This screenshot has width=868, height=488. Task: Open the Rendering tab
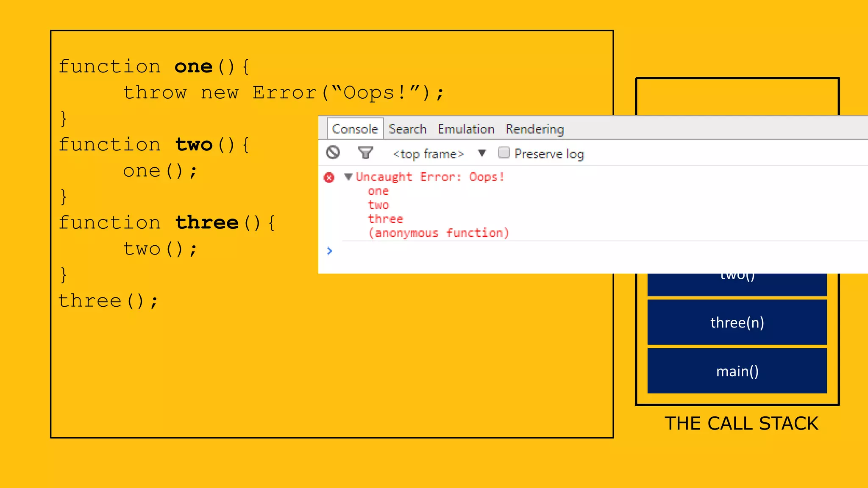[534, 129]
